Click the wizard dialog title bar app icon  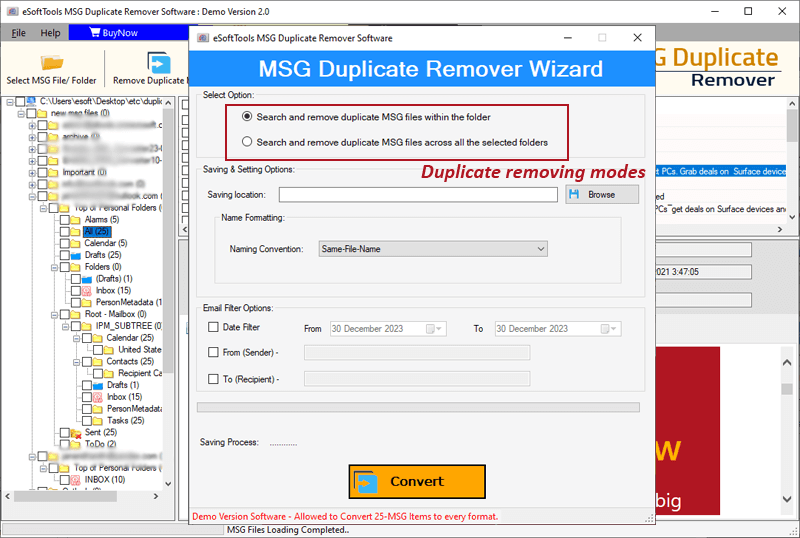coord(203,38)
